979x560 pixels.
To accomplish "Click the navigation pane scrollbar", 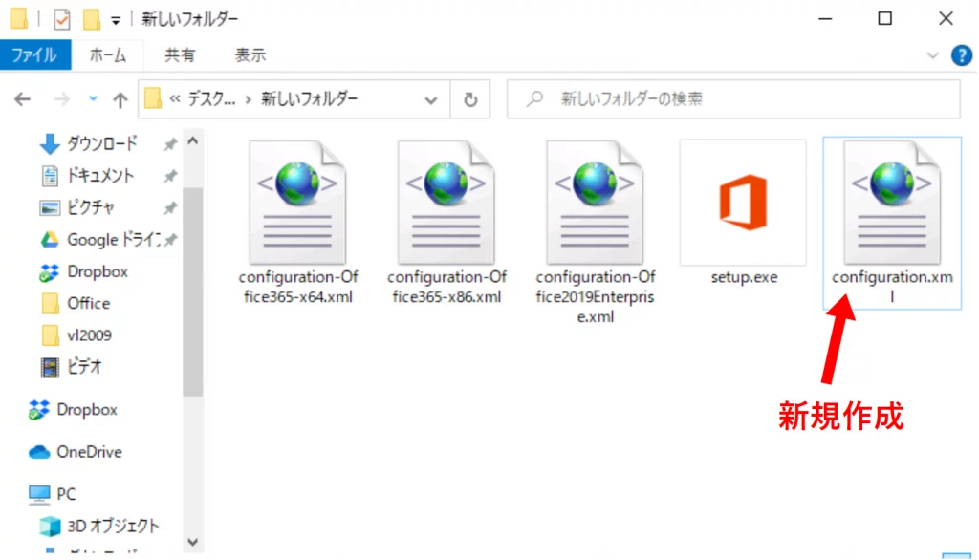I will (x=192, y=287).
